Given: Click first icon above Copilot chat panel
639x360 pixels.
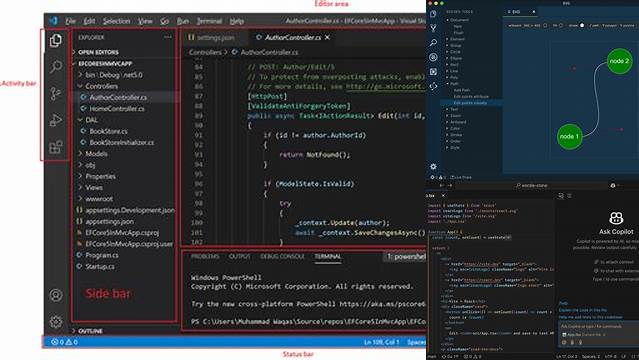Looking at the screenshot, I should pos(561,196).
